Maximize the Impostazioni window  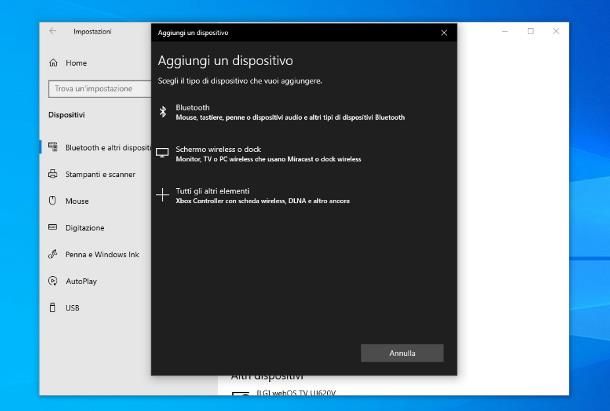[x=531, y=31]
